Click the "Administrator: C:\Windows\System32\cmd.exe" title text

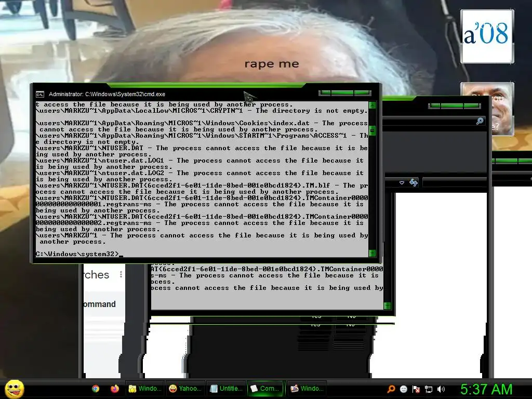(x=107, y=95)
